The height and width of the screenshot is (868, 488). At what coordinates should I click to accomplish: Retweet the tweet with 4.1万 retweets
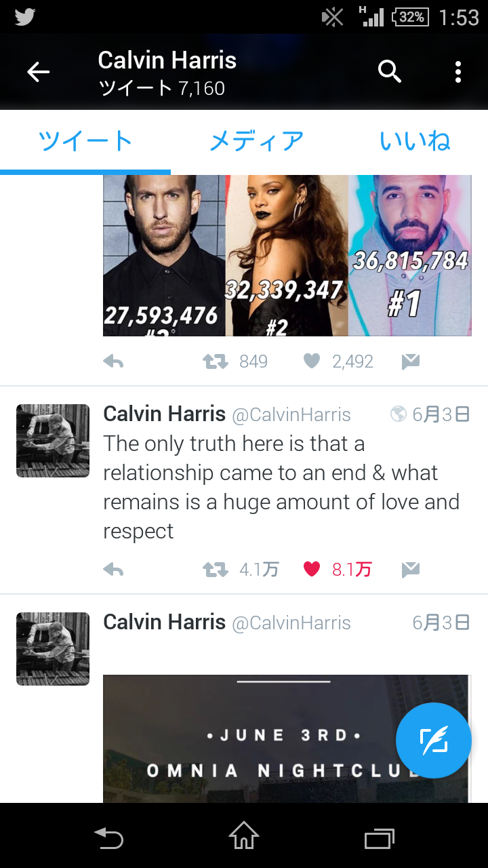click(x=216, y=570)
